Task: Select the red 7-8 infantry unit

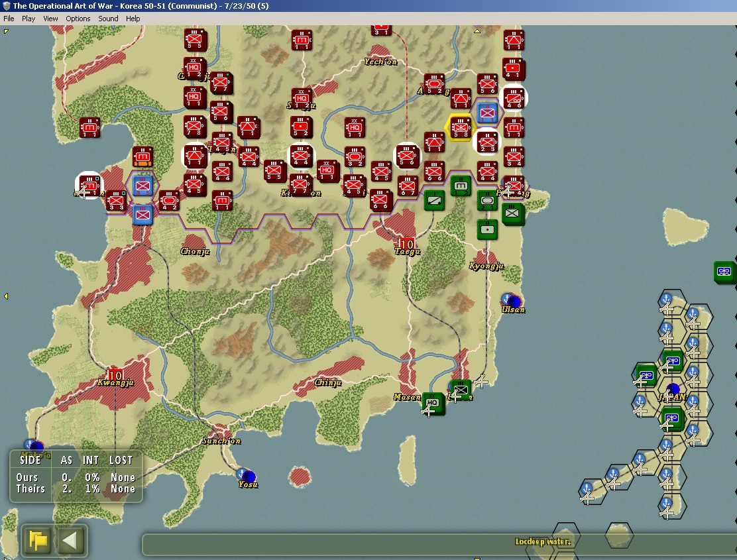Action: 194,127
